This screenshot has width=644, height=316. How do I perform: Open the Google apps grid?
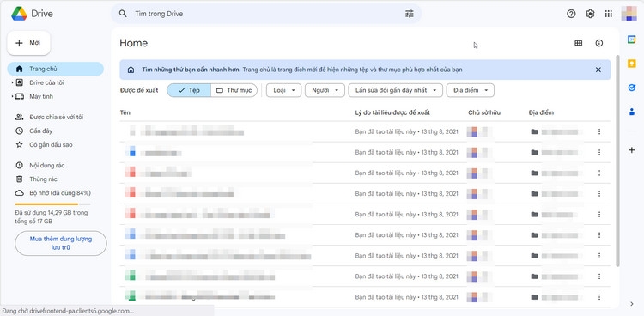pos(608,14)
